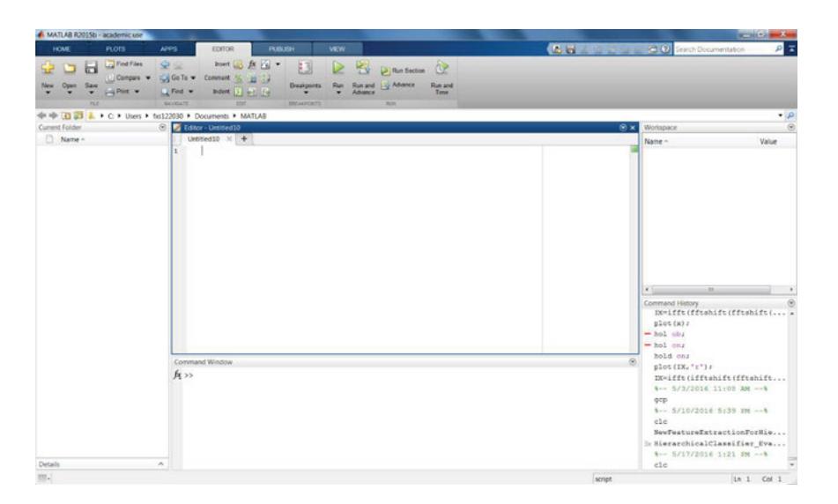Minimize the toolstrip with top-right arrow icon

[791, 49]
